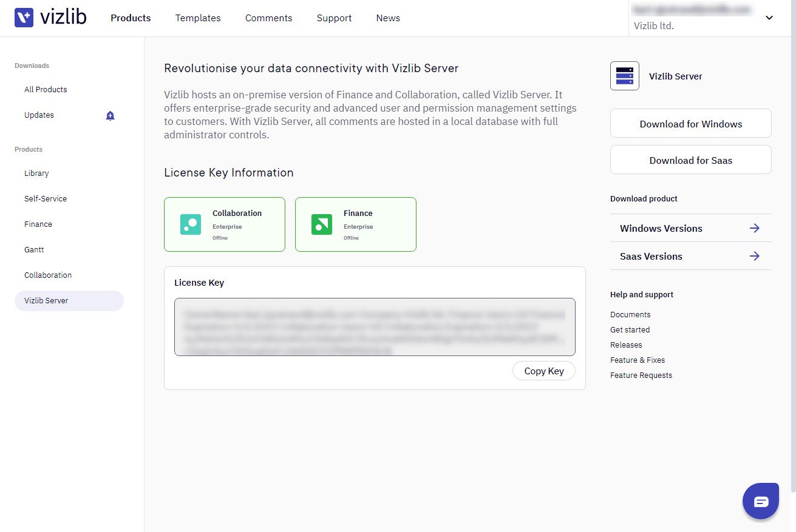
Task: Click the Vizlib Server product icon
Action: pos(625,76)
